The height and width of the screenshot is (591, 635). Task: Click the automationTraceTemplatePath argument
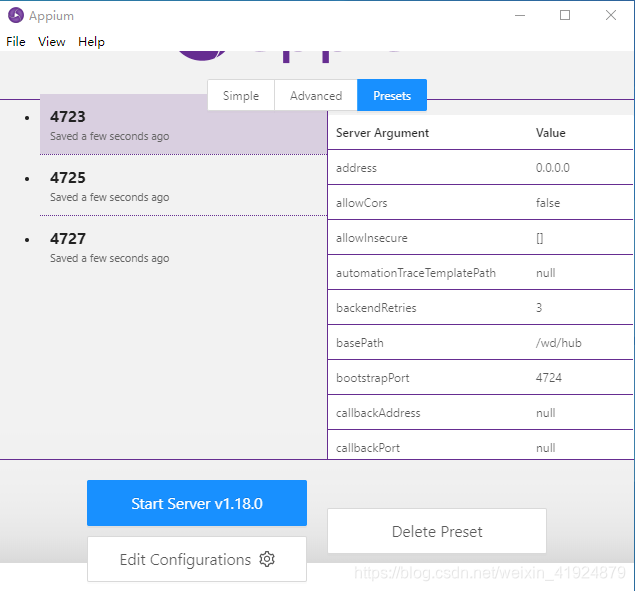[416, 273]
